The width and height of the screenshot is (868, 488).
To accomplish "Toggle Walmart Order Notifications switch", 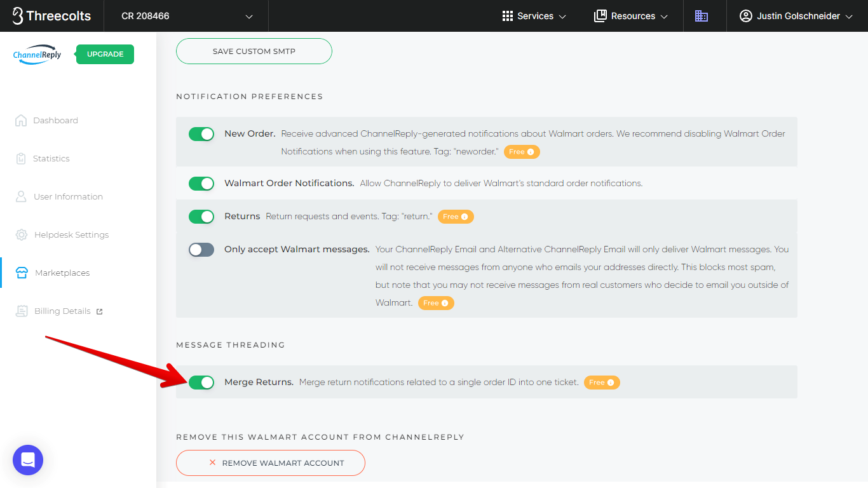I will [201, 184].
